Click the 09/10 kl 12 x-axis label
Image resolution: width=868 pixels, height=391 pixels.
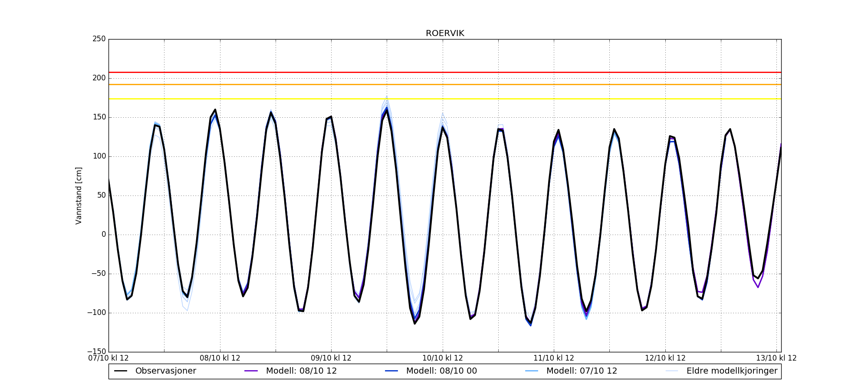pyautogui.click(x=331, y=358)
